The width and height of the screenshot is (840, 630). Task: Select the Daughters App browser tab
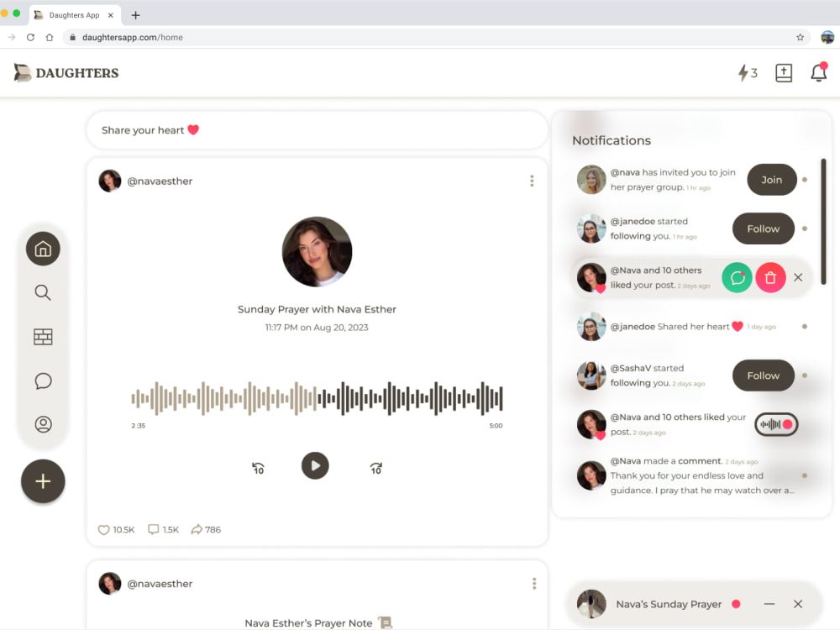click(x=75, y=15)
